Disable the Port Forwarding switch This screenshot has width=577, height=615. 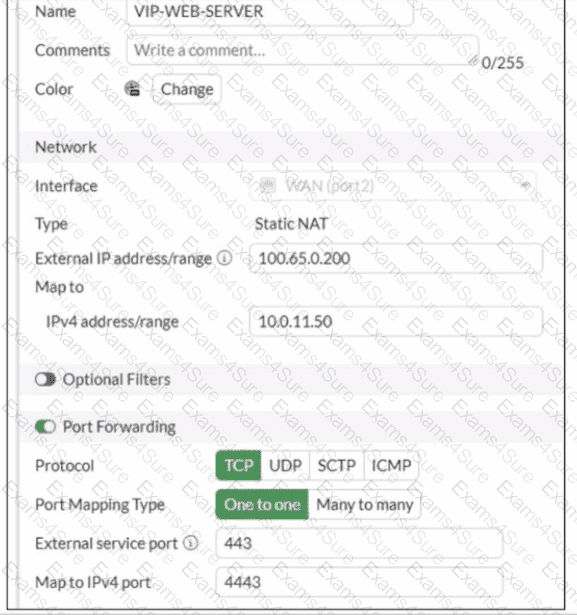(x=45, y=426)
